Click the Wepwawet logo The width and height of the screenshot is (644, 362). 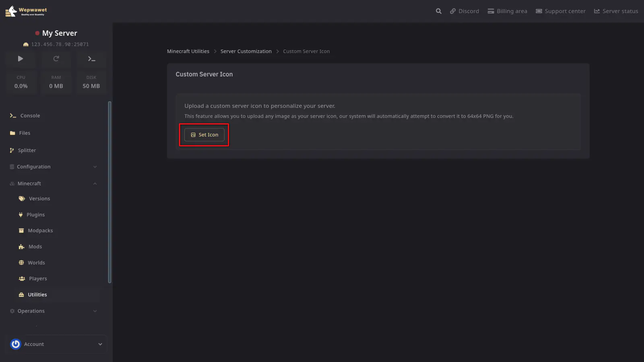(27, 11)
